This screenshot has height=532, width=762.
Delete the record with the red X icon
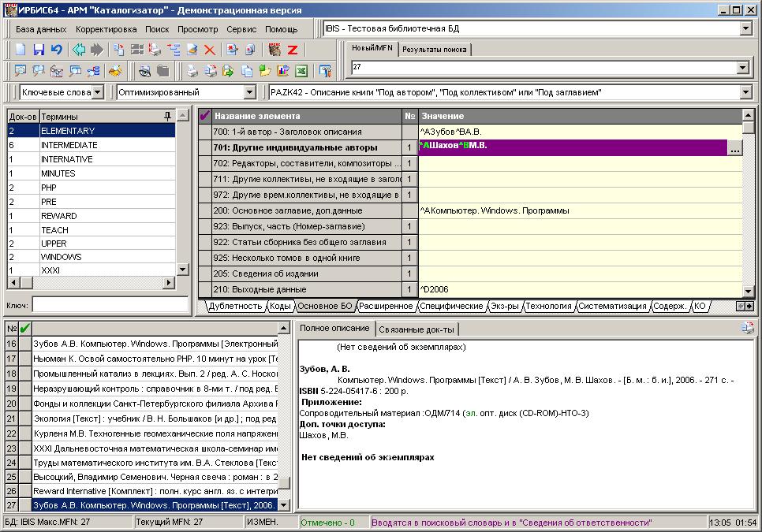(210, 50)
